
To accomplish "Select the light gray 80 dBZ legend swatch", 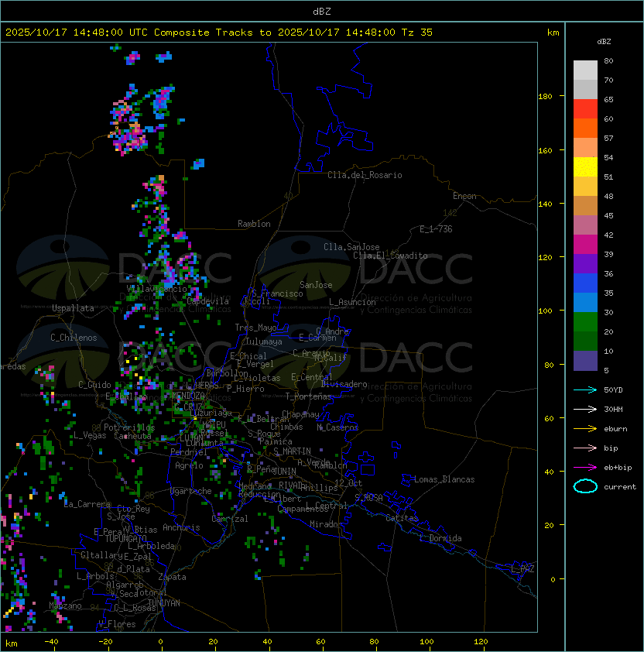I will click(x=585, y=70).
